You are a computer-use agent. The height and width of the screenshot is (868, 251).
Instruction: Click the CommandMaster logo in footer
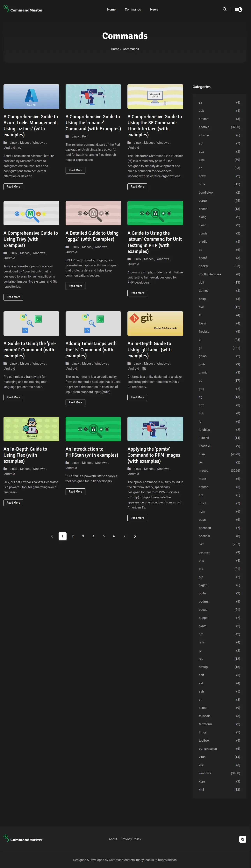(23, 839)
